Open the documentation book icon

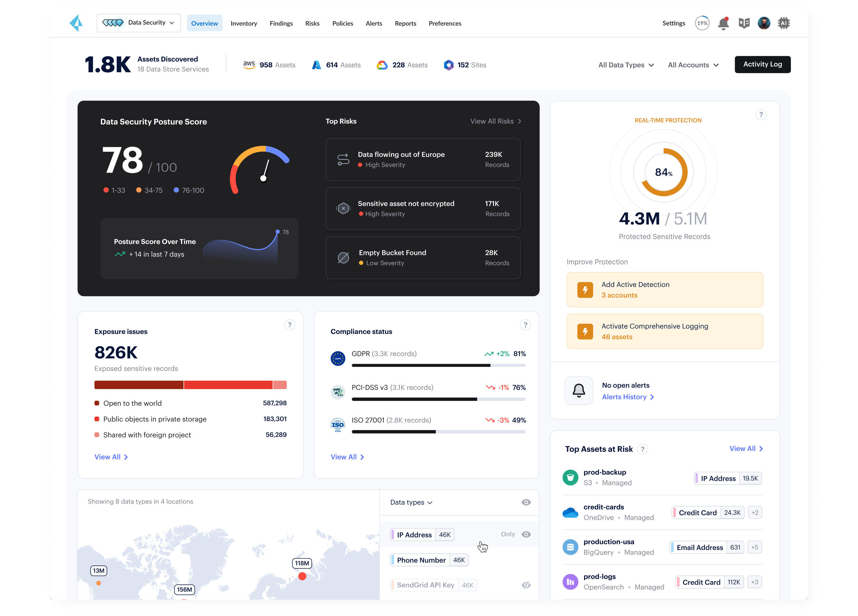coord(744,24)
